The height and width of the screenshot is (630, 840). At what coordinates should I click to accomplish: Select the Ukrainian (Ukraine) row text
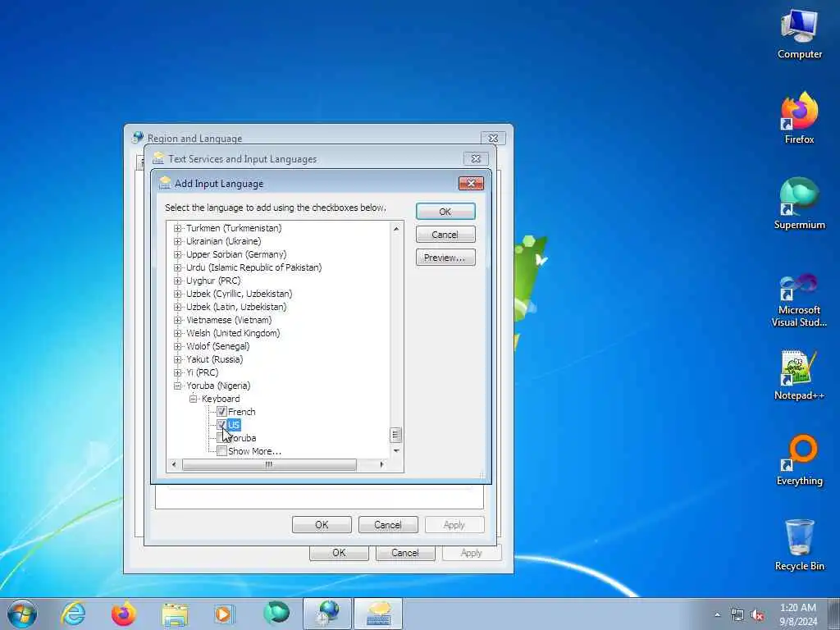223,241
